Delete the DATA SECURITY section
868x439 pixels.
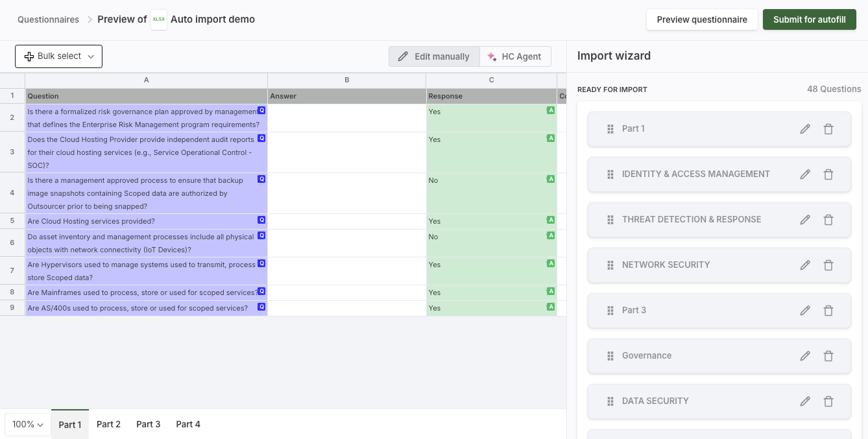828,401
